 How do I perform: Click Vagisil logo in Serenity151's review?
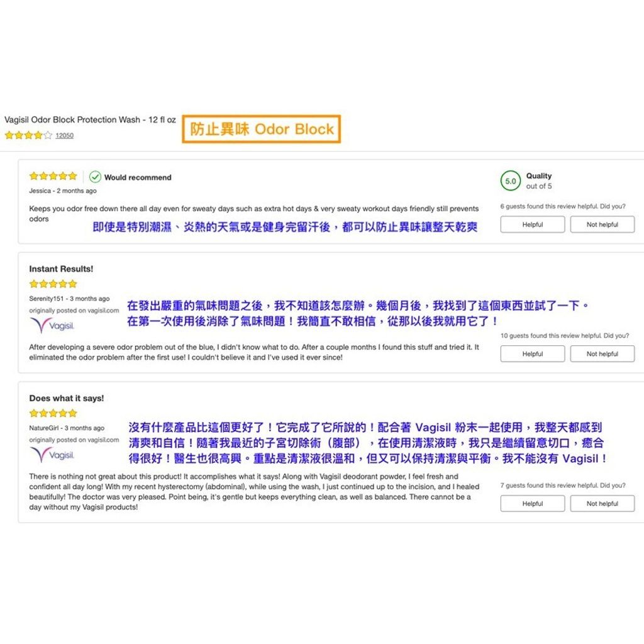[53, 325]
